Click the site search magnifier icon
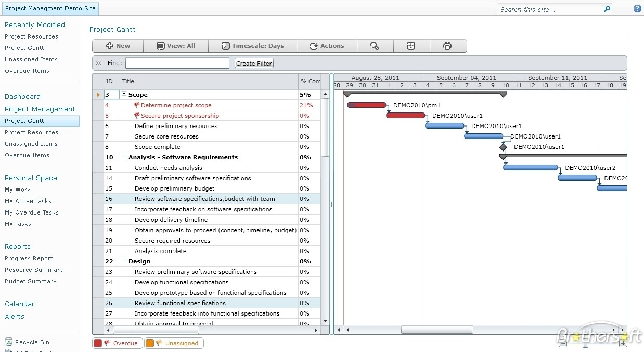Viewport: 644px width, 352px height. click(x=607, y=9)
